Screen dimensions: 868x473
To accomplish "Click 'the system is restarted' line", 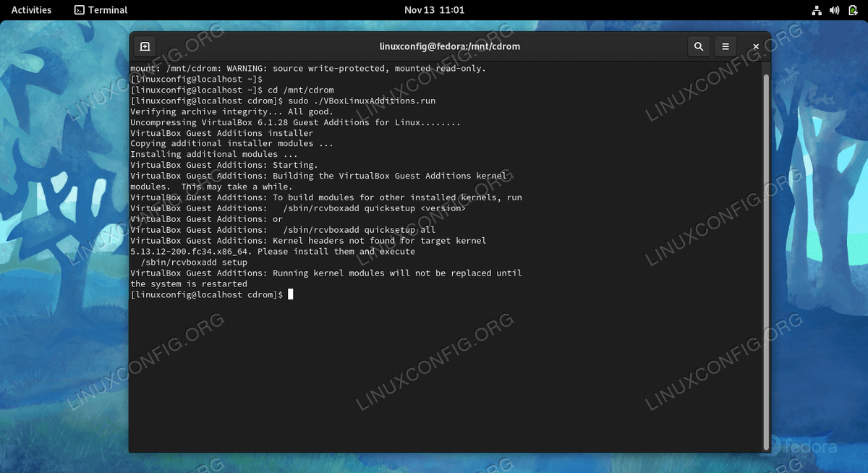I will point(189,285).
